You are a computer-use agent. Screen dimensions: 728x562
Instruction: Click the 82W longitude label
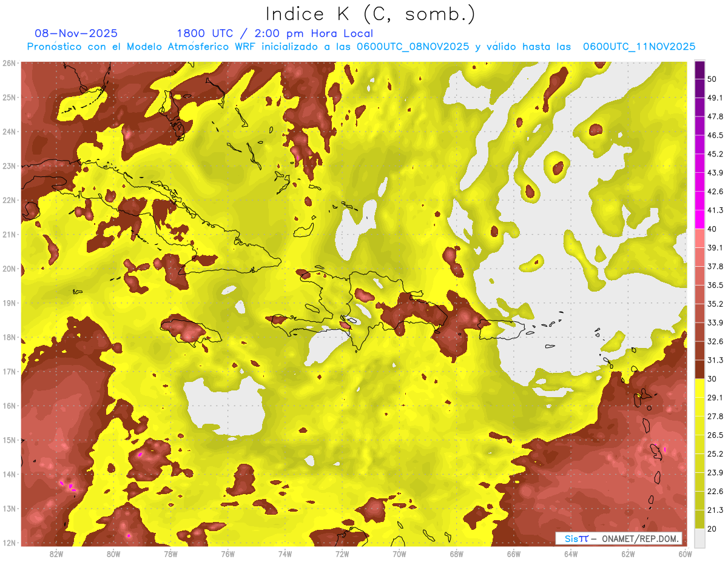click(x=56, y=554)
